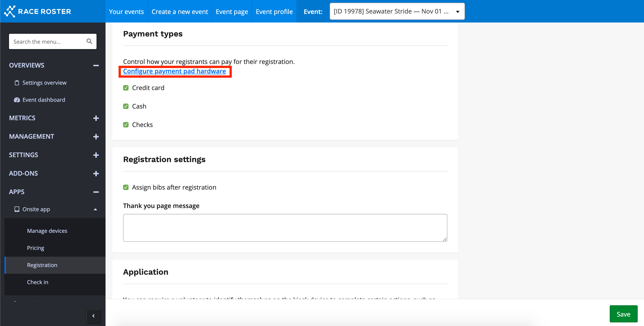
Task: Click the search magnifier icon in menu
Action: 89,41
